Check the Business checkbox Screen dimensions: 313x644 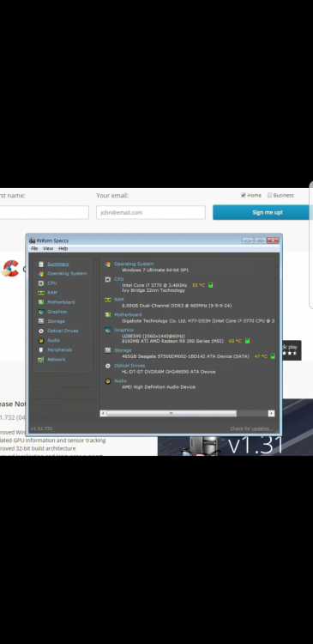269,195
